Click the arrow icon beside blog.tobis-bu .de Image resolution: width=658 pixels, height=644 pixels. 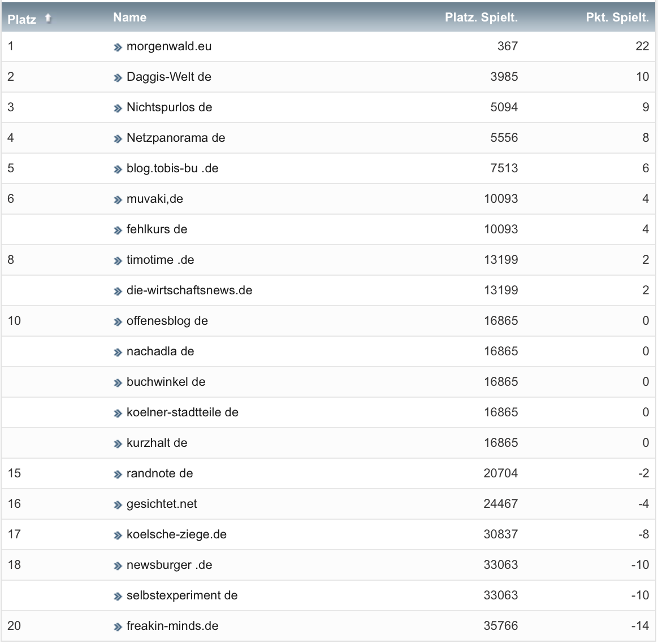[118, 169]
